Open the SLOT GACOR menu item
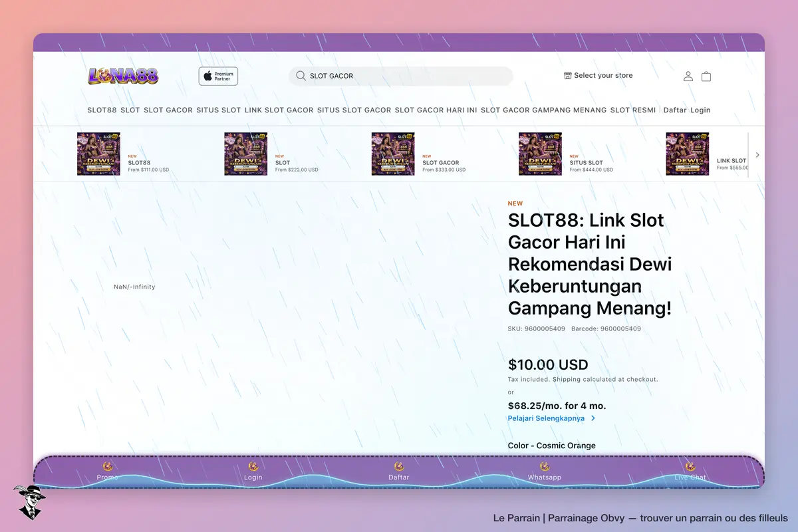Viewport: 798px width, 532px height. pos(168,110)
